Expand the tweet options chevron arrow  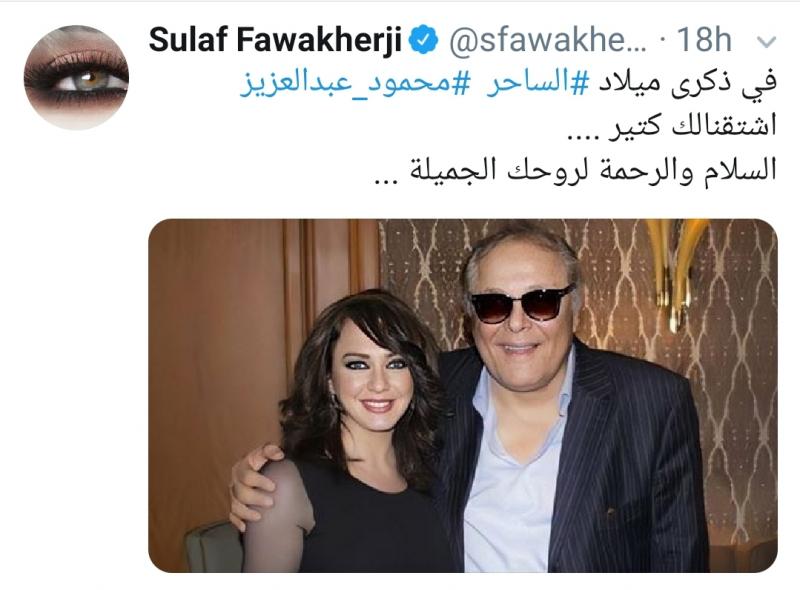[x=766, y=42]
